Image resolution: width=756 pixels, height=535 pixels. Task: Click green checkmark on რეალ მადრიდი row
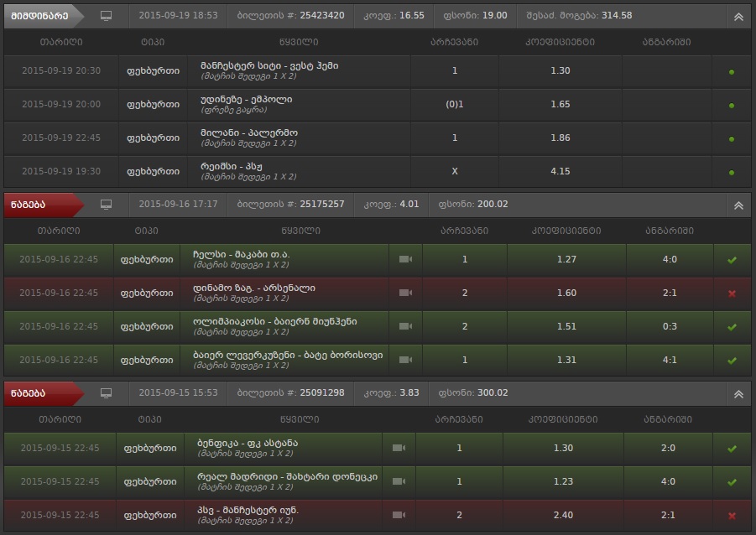(732, 482)
